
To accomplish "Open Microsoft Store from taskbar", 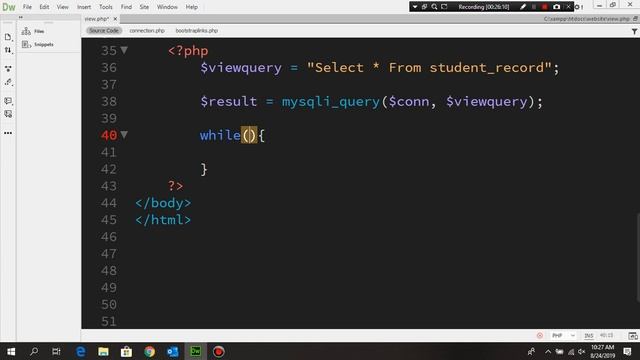I will [x=126, y=351].
